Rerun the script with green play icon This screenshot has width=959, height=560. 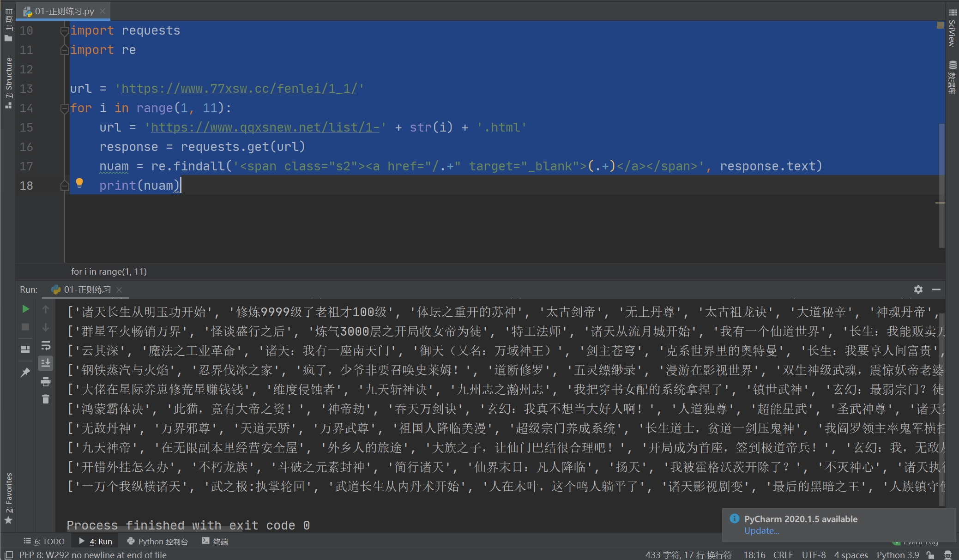pyautogui.click(x=25, y=309)
